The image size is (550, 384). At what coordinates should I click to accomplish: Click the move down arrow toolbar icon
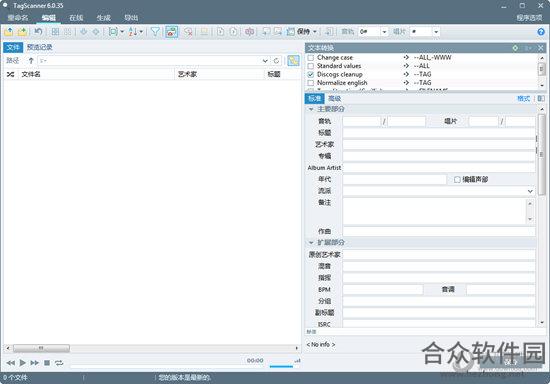pyautogui.click(x=83, y=32)
